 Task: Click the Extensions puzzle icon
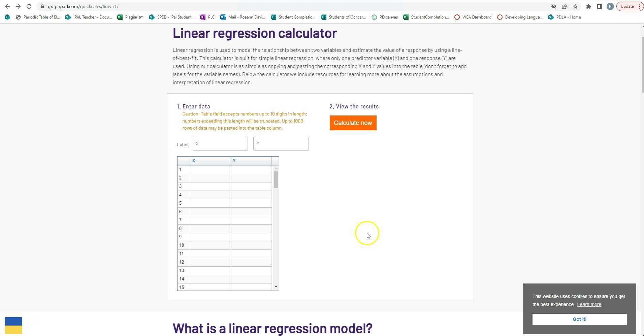589,6
